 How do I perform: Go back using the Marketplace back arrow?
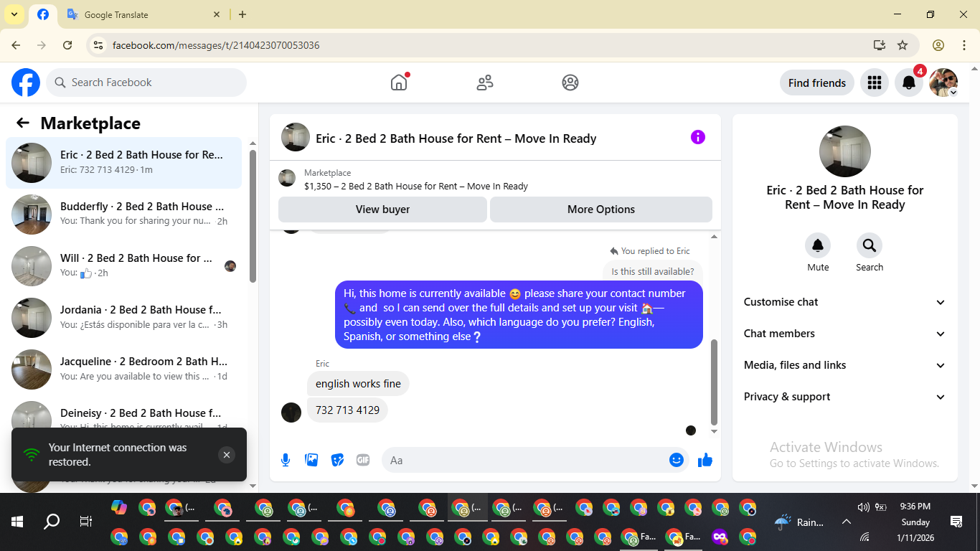tap(23, 123)
